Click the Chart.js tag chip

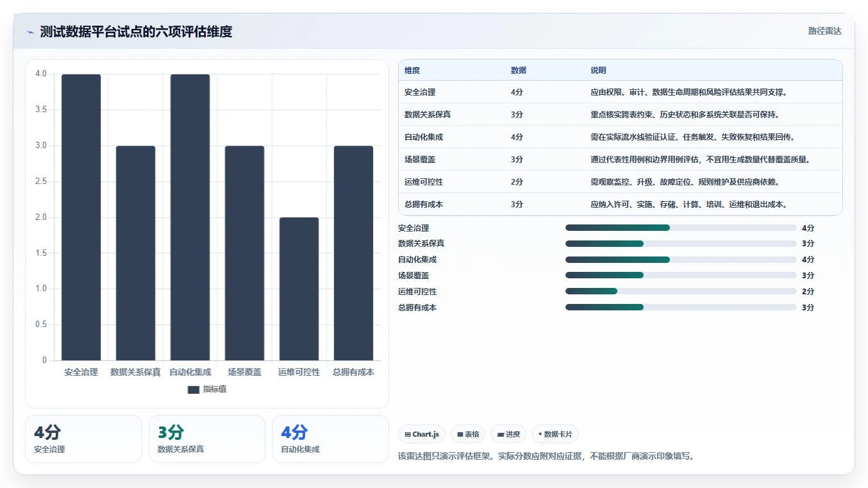[x=422, y=434]
